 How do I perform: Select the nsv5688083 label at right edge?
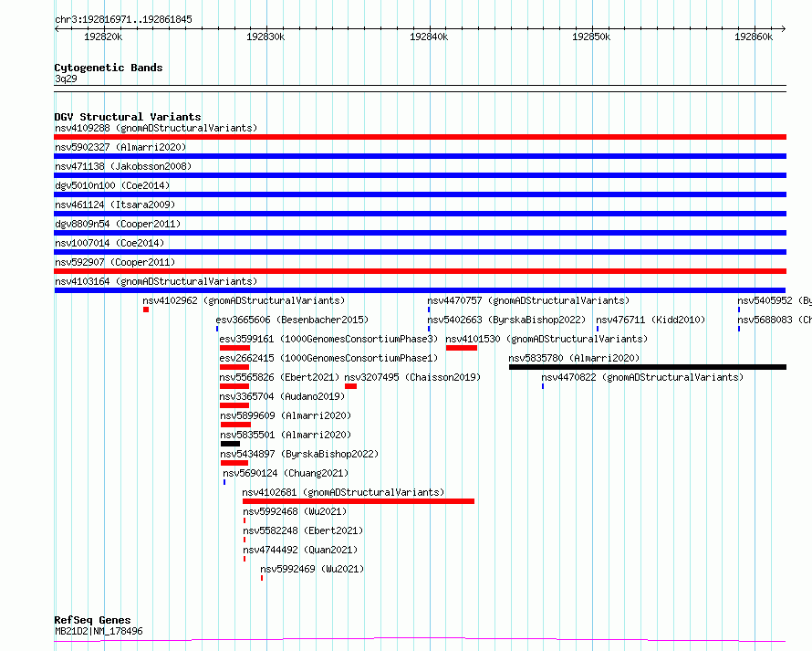[775, 320]
